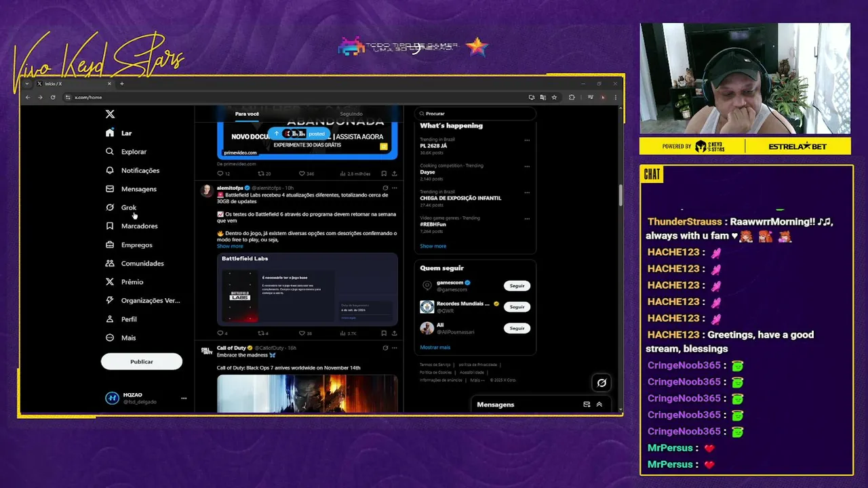Open the Empregos briefcase icon
This screenshot has height=488, width=868.
click(x=110, y=245)
